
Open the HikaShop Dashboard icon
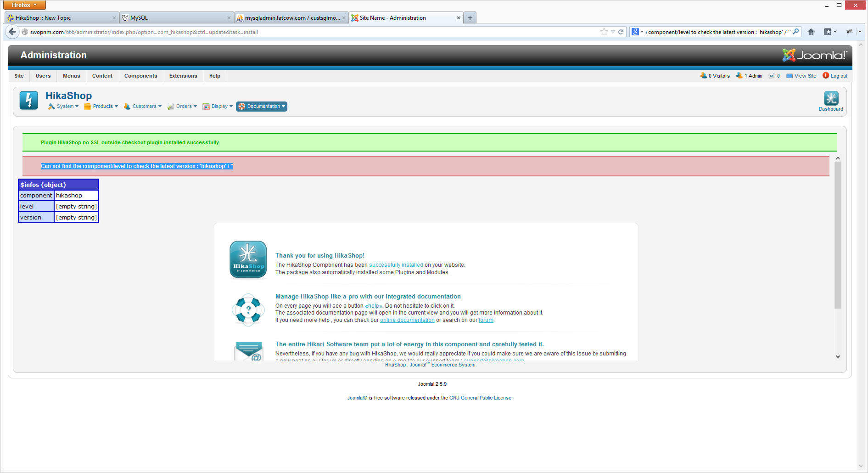pos(831,101)
